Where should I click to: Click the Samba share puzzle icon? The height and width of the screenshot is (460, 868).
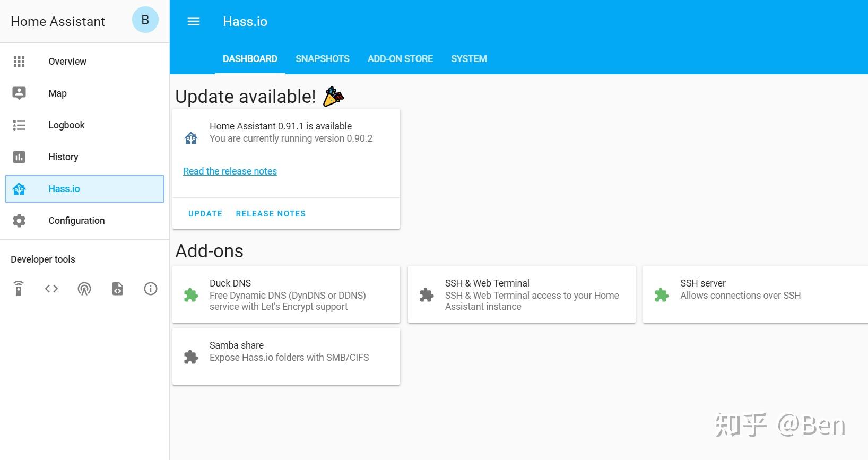191,357
